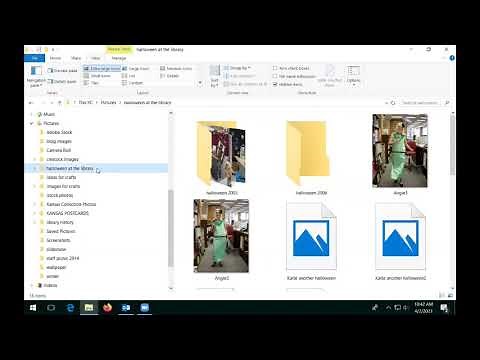Open the Sort by menu
Image resolution: width=480 pixels, height=360 pixels.
tap(214, 76)
